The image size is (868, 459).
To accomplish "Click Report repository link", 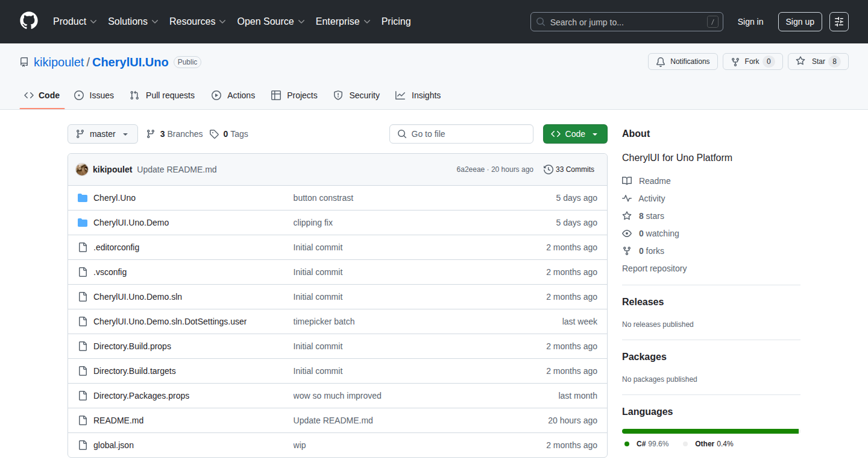I will click(x=654, y=268).
